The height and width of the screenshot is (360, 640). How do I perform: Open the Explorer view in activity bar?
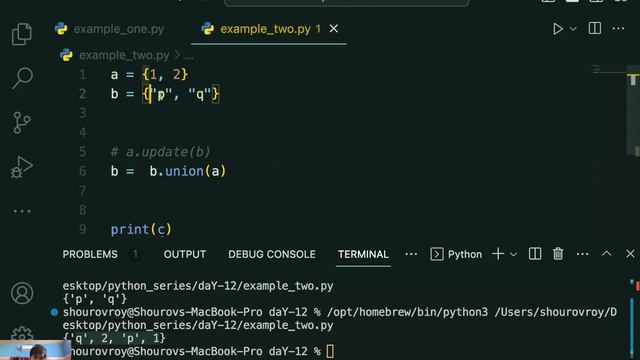(22, 34)
